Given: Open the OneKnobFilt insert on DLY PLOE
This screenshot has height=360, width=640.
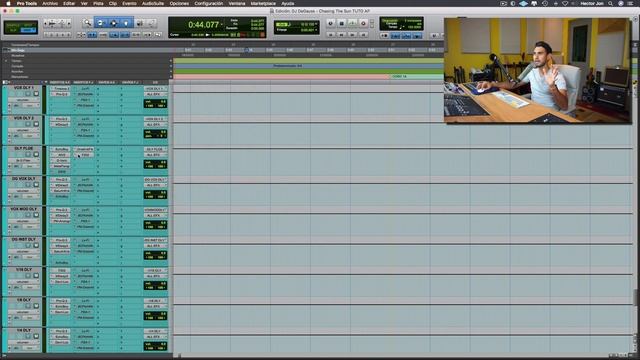Looking at the screenshot, I should point(84,149).
